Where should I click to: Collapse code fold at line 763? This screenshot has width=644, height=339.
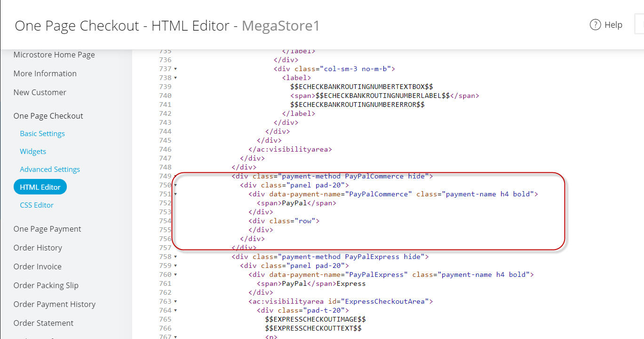pos(175,301)
